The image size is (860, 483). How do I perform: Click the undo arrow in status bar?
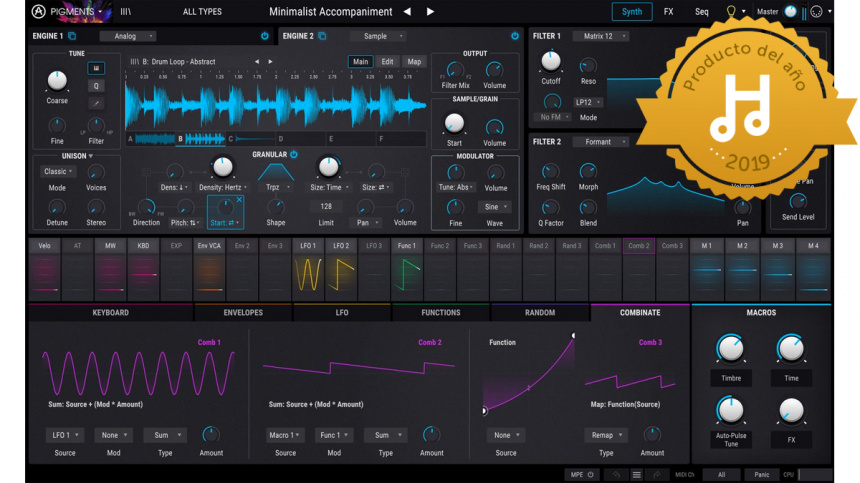(x=616, y=475)
